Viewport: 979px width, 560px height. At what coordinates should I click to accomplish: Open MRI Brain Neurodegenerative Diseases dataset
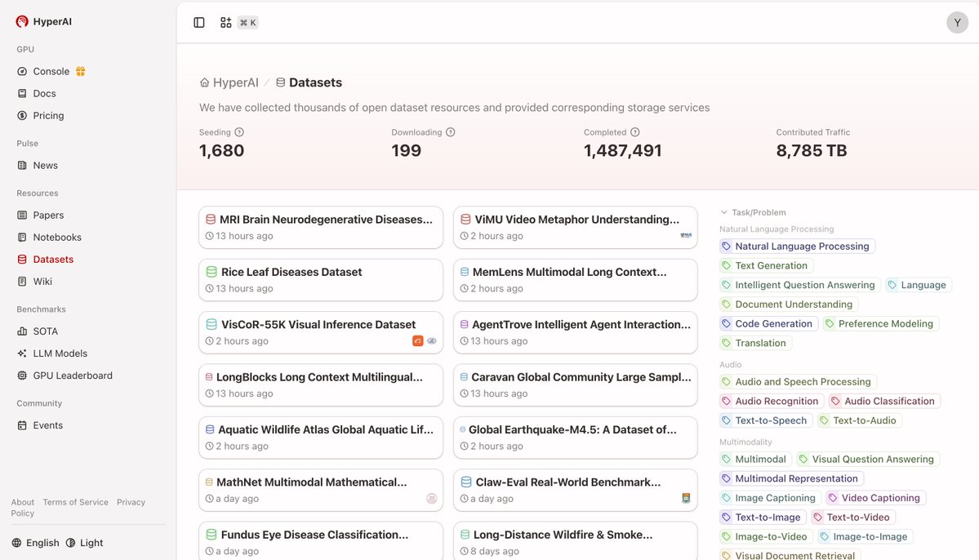[x=321, y=227]
